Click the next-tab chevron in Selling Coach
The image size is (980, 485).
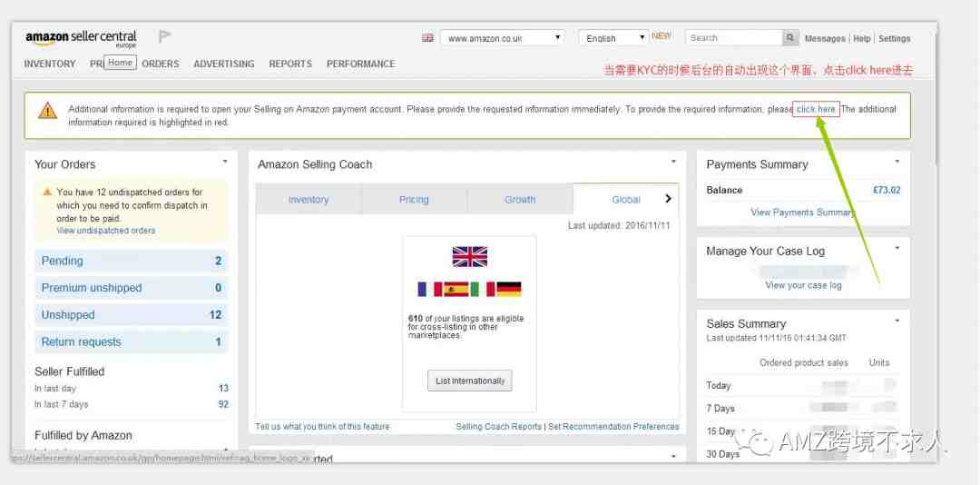668,199
